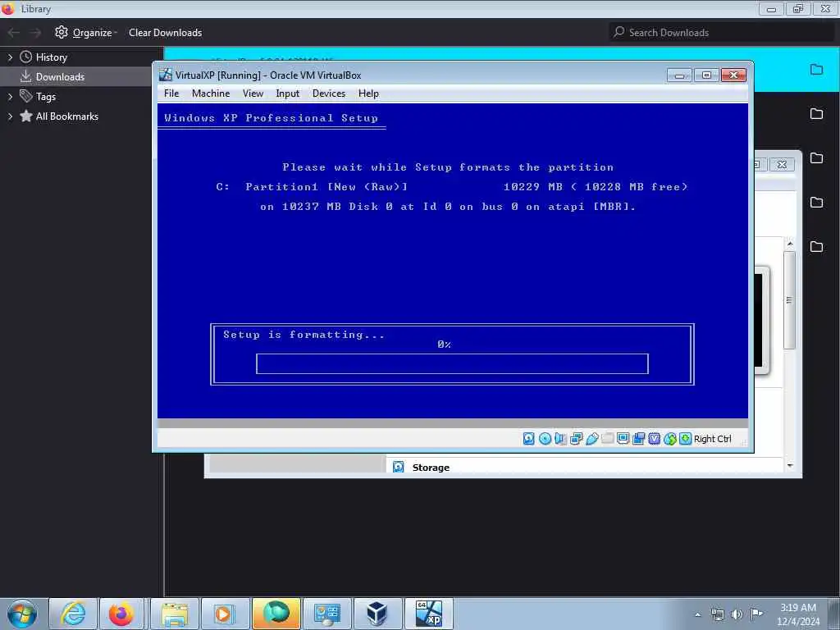Image resolution: width=840 pixels, height=630 pixels.
Task: Click the Right Ctrl host key label
Action: (713, 439)
